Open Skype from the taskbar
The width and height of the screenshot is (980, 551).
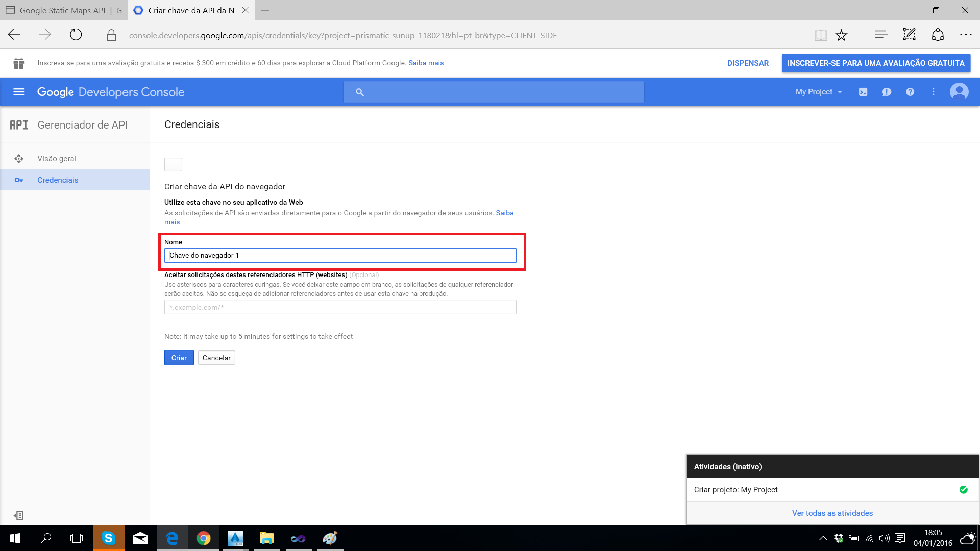109,538
